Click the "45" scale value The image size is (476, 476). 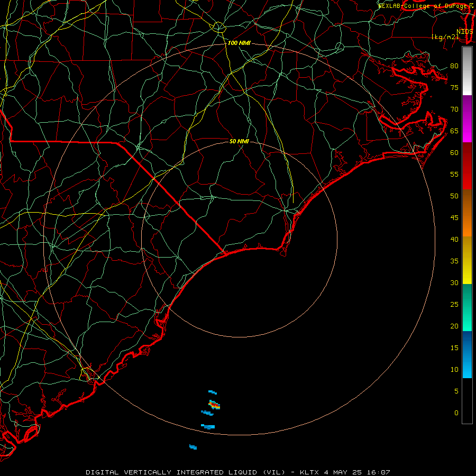(454, 218)
